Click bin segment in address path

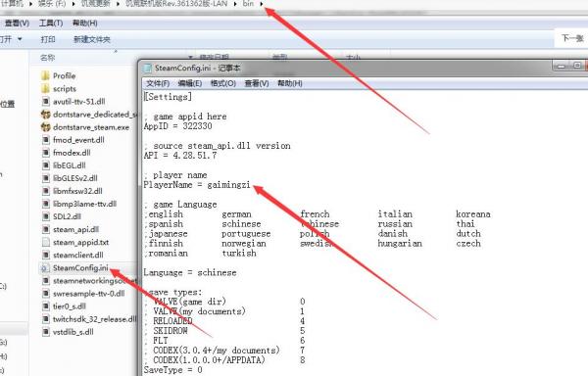click(x=248, y=4)
